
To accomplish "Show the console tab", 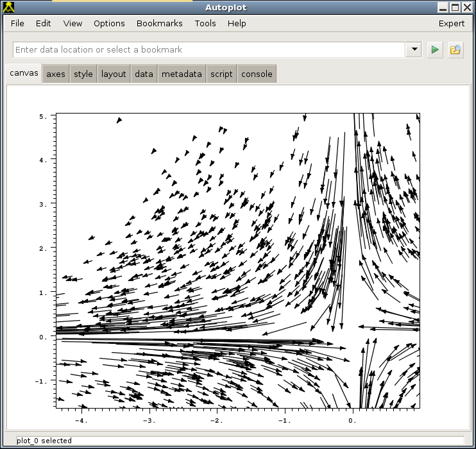I will 257,74.
